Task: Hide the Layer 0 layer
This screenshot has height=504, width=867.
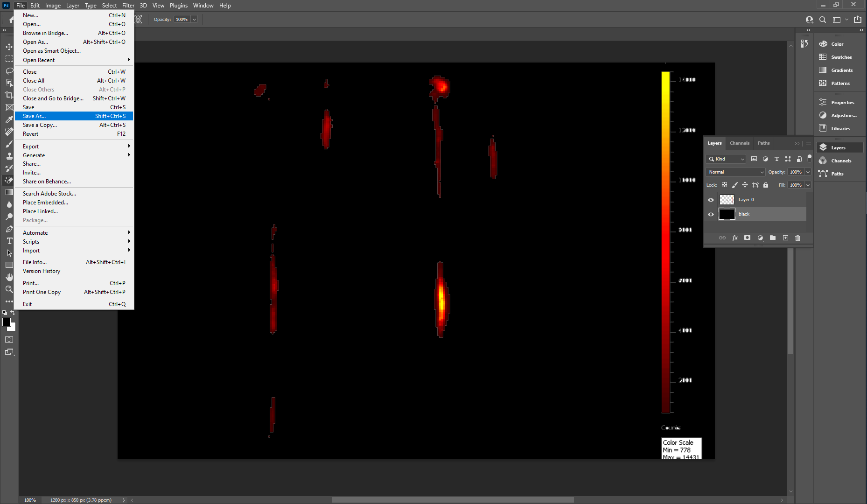Action: pyautogui.click(x=711, y=200)
